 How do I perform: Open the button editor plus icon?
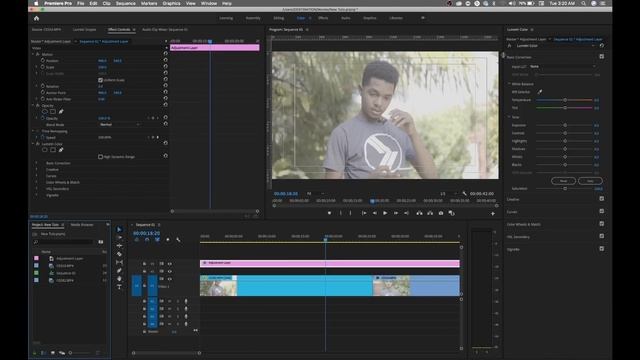pyautogui.click(x=493, y=213)
